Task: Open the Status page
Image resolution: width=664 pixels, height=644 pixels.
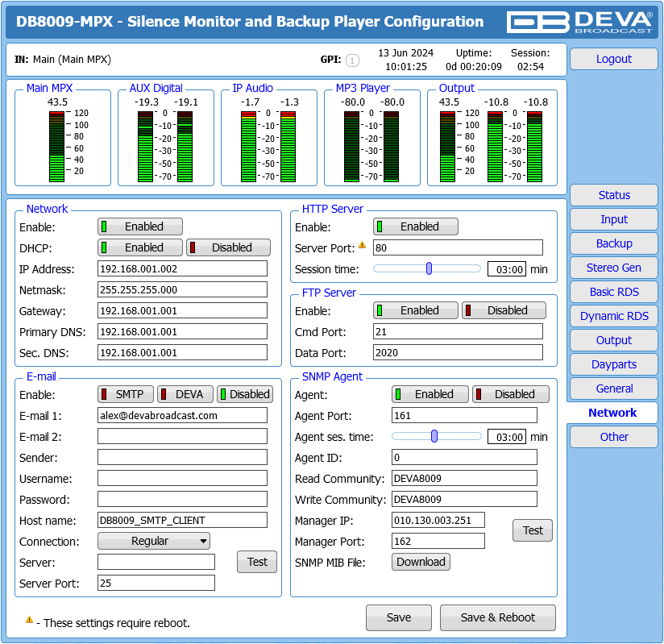Action: pyautogui.click(x=613, y=195)
